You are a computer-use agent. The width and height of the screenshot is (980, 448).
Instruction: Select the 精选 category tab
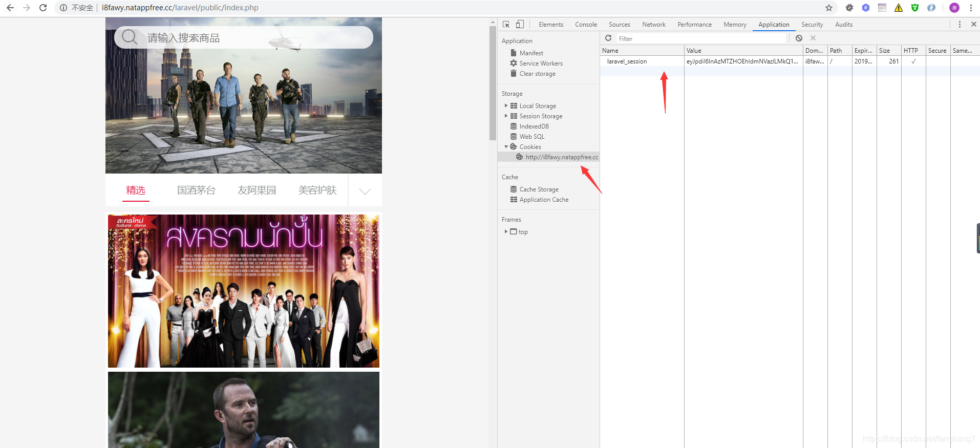(x=136, y=190)
